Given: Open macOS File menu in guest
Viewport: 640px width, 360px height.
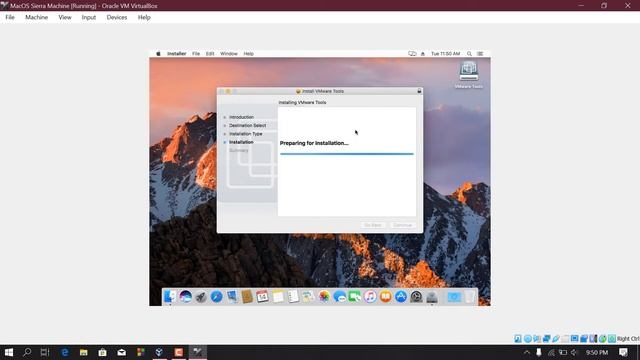Looking at the screenshot, I should (196, 54).
